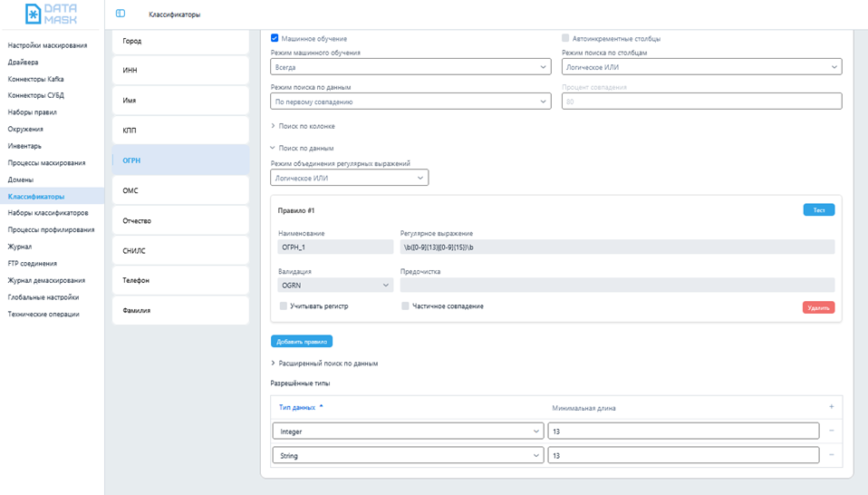Image resolution: width=868 pixels, height=495 pixels.
Task: Expand the Поиск по колонке section
Action: [x=305, y=126]
